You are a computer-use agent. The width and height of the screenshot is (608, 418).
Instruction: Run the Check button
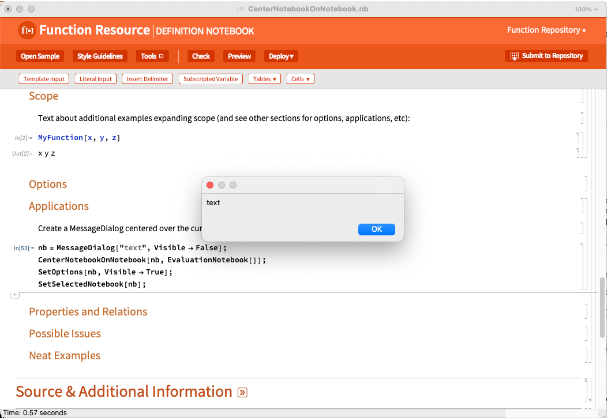coord(201,56)
